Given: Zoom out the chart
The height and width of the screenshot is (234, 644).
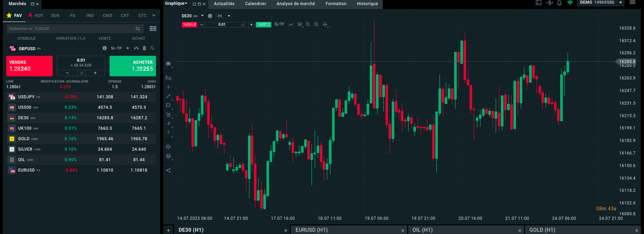Looking at the screenshot, I should (308, 25).
